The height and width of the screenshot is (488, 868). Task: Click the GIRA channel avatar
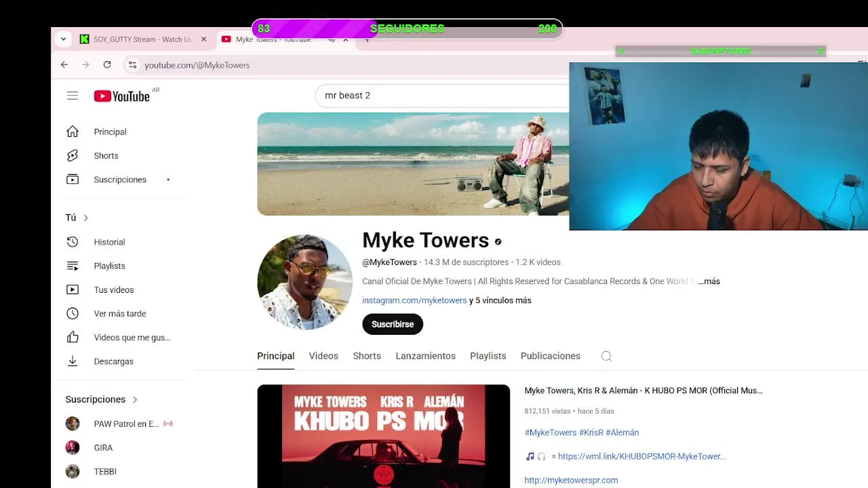coord(73,447)
